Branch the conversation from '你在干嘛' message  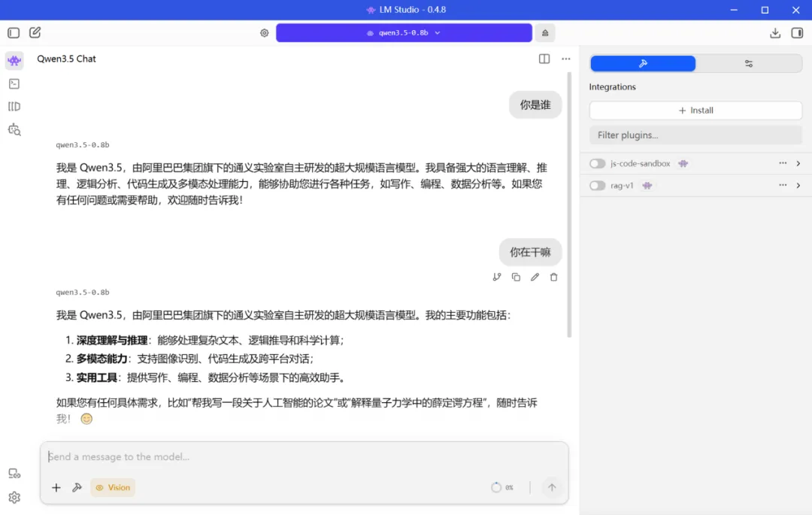click(x=497, y=277)
